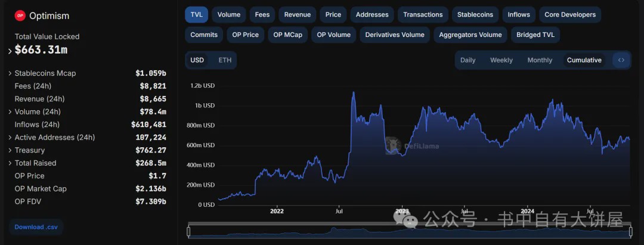Click the $78.4m volume value
The image size is (644, 245).
point(153,111)
